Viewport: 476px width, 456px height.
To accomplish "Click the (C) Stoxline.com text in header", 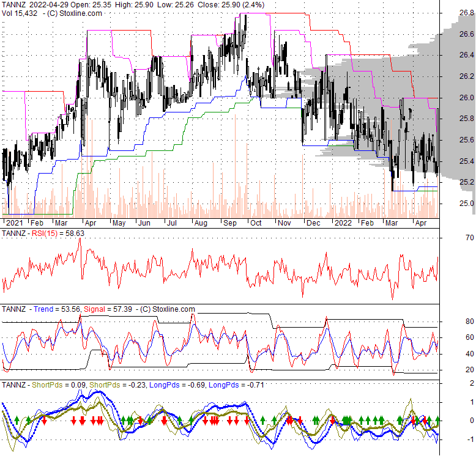I will point(75,13).
